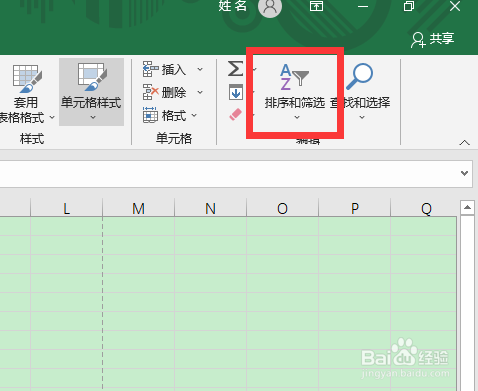
Task: Expand the Find and Select dropdown arrow
Action: tap(362, 117)
